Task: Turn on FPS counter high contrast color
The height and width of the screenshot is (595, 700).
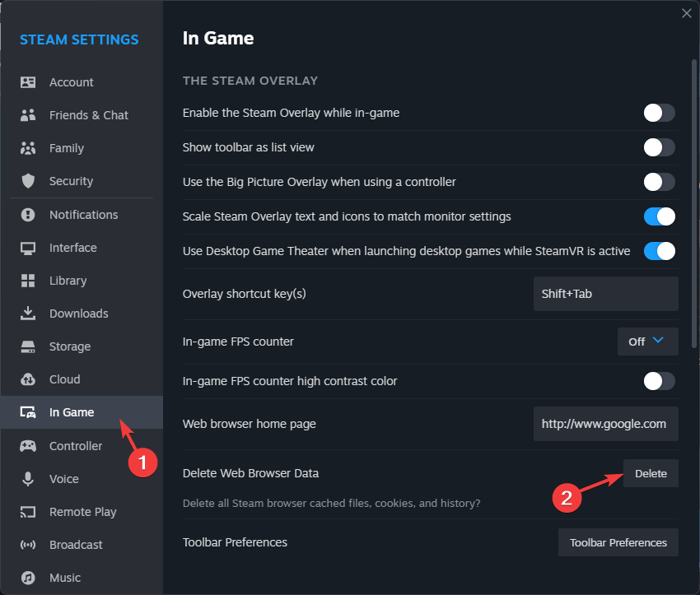Action: pyautogui.click(x=659, y=381)
